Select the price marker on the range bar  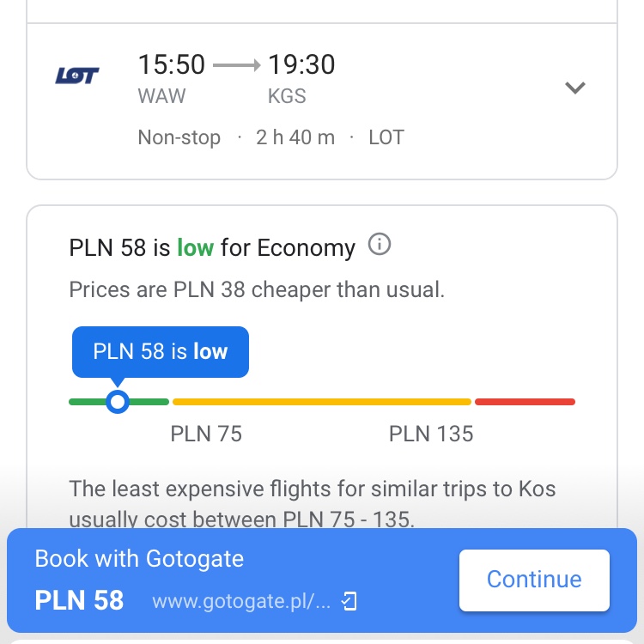[x=118, y=401]
